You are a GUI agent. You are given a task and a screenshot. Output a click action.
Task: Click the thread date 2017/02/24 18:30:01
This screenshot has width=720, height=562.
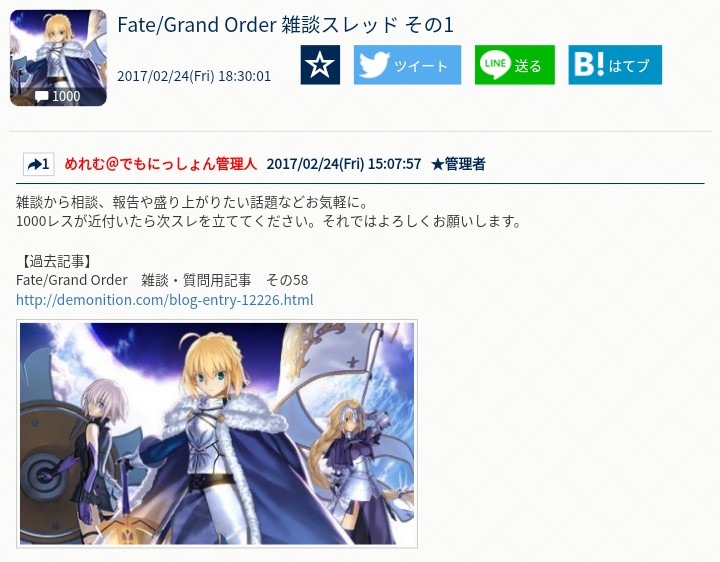pyautogui.click(x=194, y=76)
